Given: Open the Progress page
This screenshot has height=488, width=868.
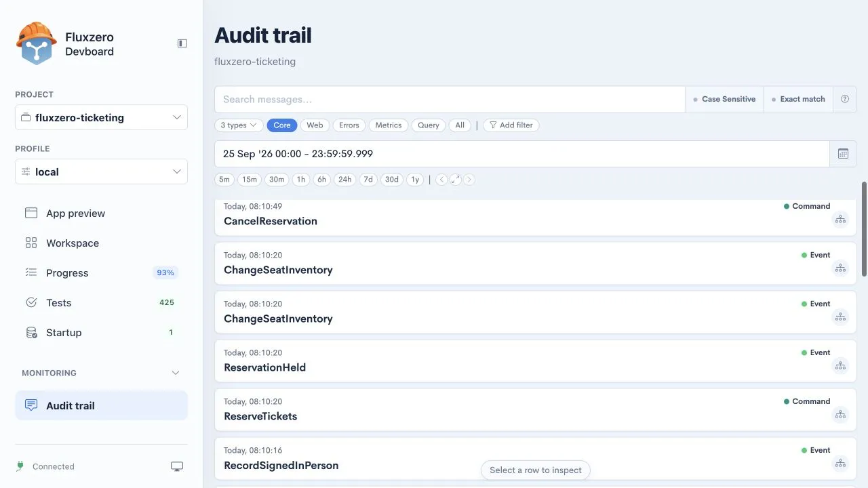Looking at the screenshot, I should (101, 273).
